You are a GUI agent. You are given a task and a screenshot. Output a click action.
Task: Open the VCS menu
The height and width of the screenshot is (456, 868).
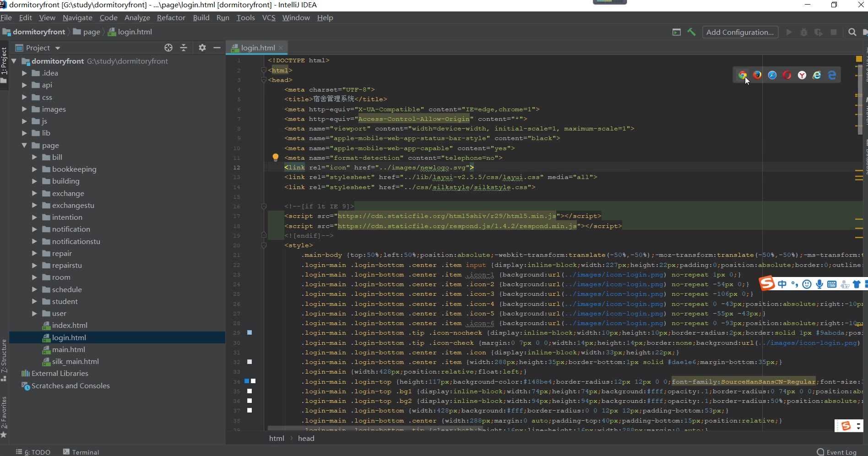[x=269, y=17]
